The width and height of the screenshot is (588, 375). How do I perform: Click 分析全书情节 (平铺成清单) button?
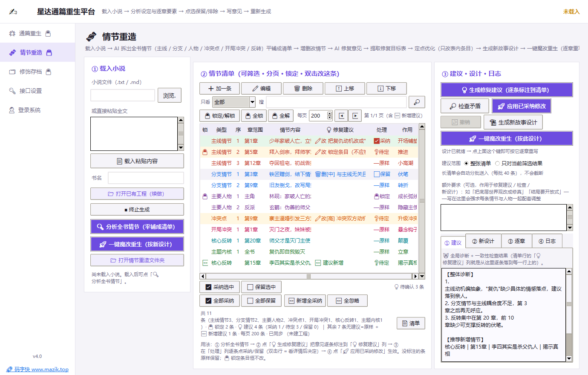point(137,227)
